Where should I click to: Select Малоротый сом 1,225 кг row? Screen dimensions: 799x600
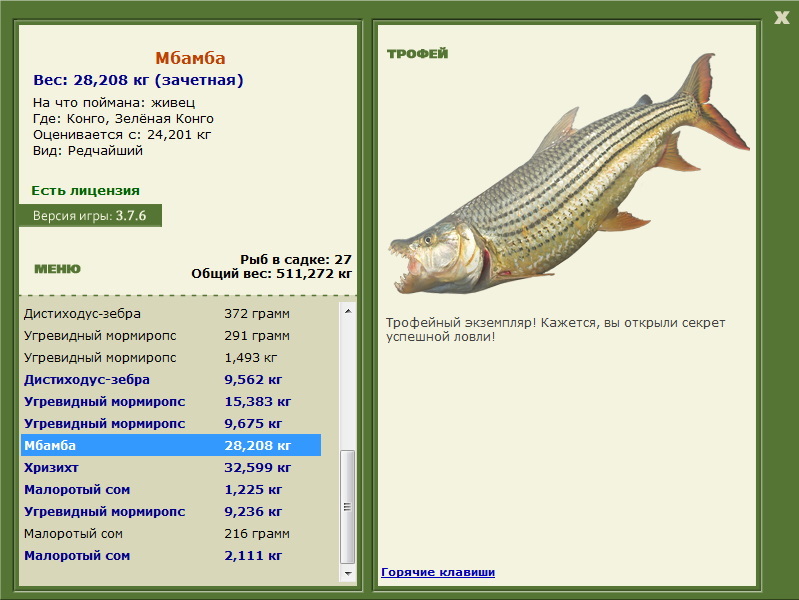171,489
